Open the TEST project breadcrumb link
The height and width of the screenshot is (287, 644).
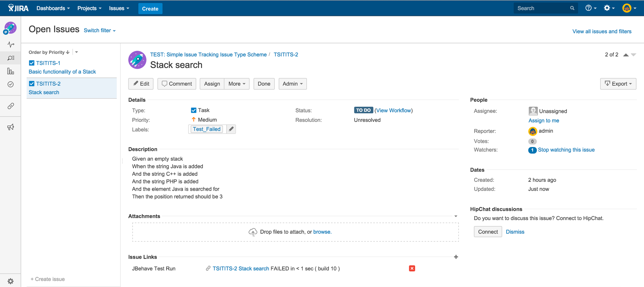(208, 55)
